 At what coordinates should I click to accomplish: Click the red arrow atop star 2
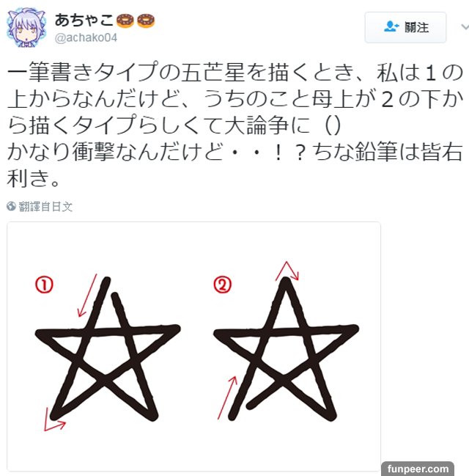tap(287, 271)
